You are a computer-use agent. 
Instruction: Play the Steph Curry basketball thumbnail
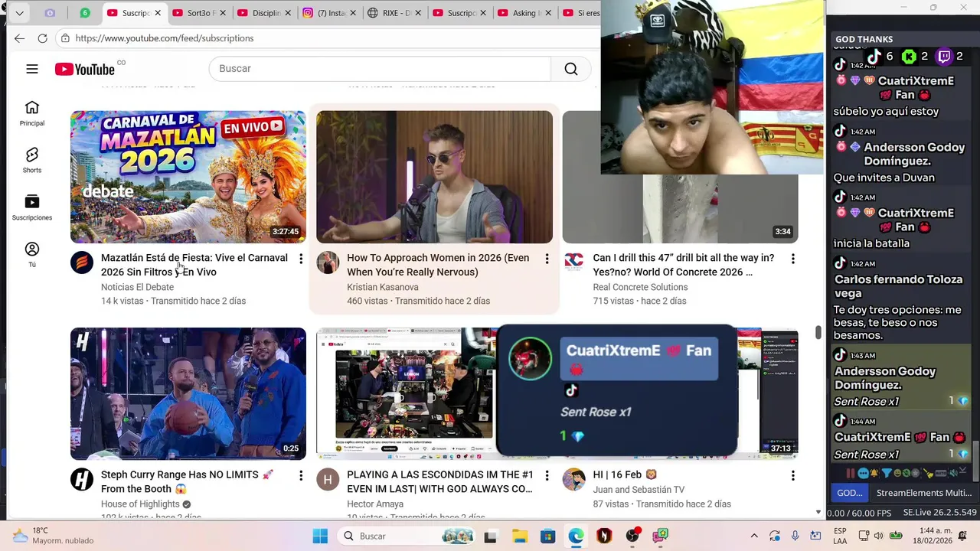click(x=188, y=393)
